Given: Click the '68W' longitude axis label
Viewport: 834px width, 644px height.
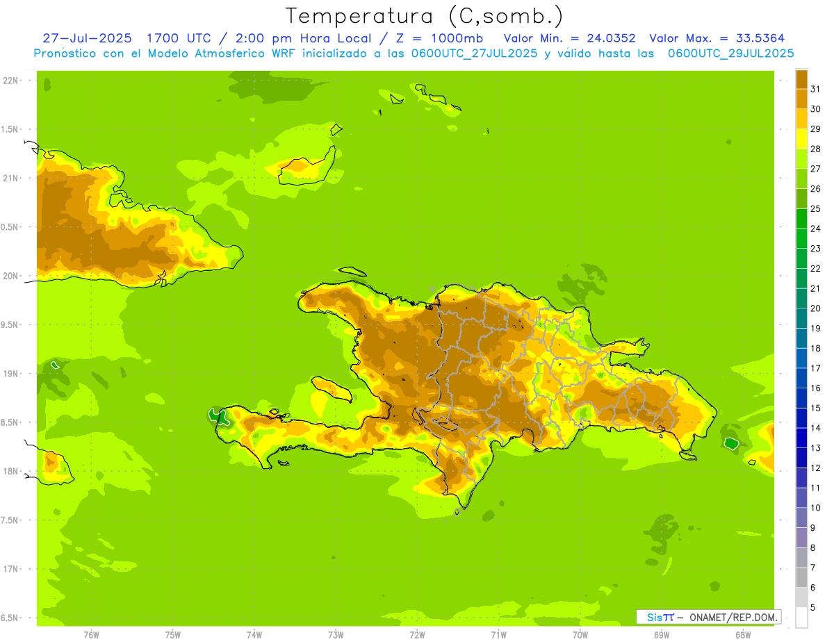Looking at the screenshot, I should [743, 635].
